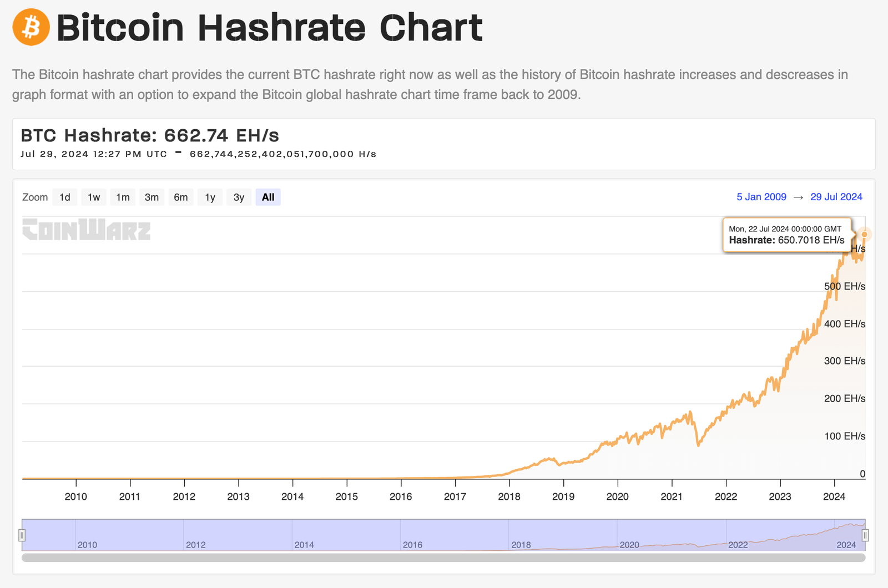Select the 1y zoom preset
The width and height of the screenshot is (888, 588).
tap(210, 197)
